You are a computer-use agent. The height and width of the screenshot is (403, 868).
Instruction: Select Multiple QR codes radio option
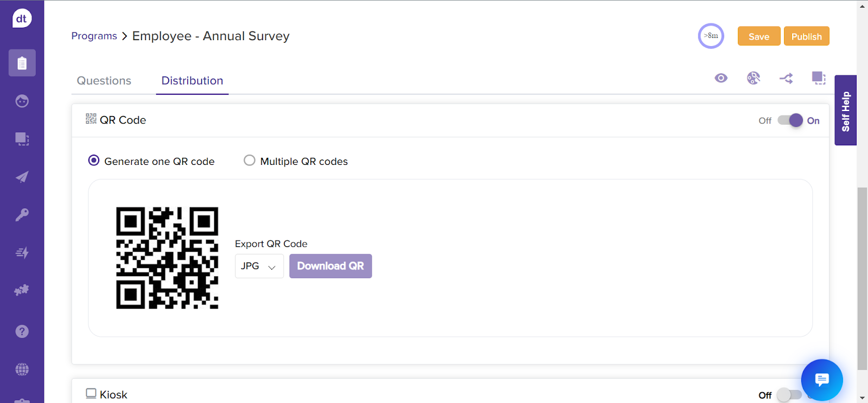(250, 161)
